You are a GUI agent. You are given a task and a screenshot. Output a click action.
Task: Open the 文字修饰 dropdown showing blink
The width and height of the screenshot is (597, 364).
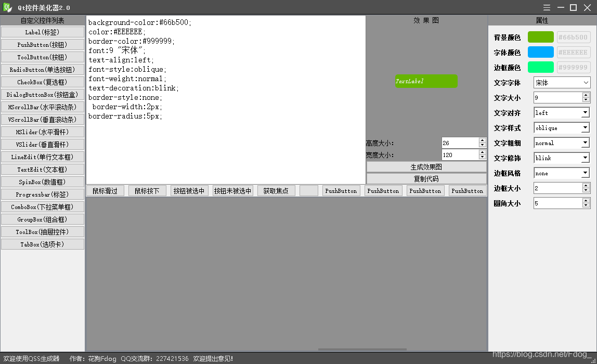pos(562,158)
